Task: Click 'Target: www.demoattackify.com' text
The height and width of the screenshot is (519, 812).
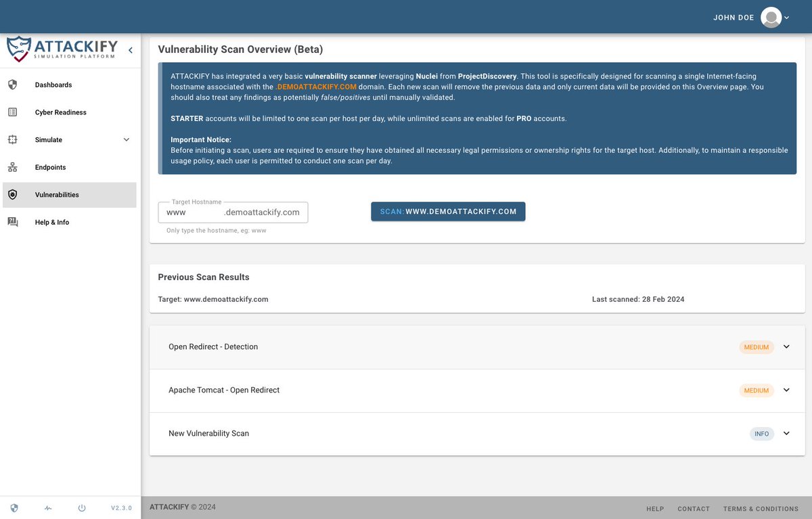Action: coord(213,299)
